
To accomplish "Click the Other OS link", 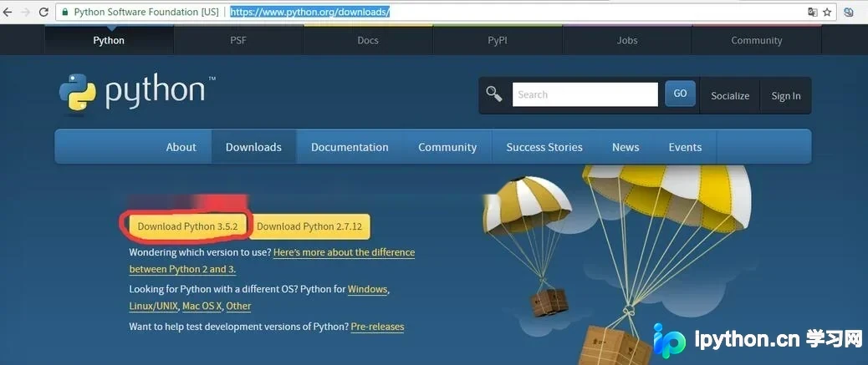I will [238, 306].
